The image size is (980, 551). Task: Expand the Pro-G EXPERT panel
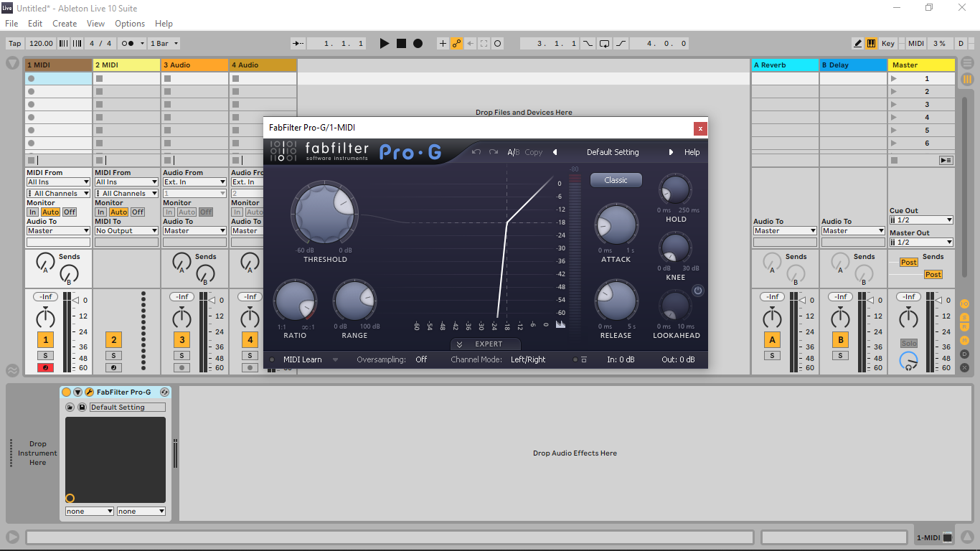pyautogui.click(x=486, y=344)
